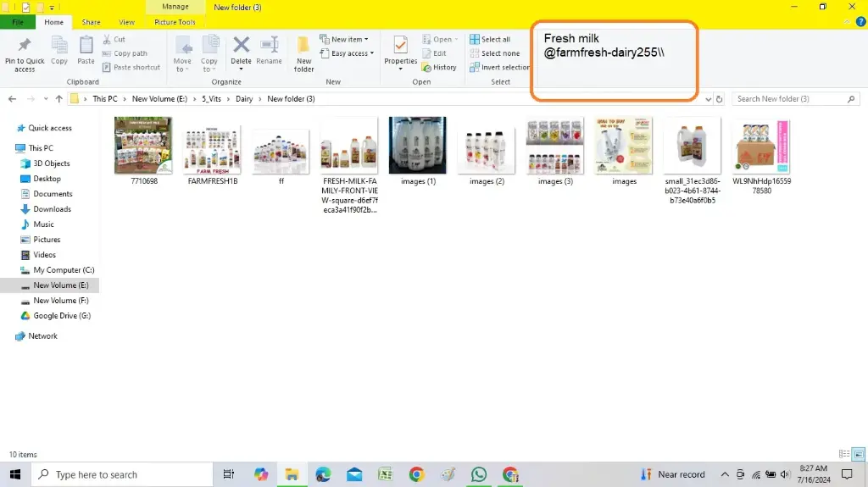868x487 pixels.
Task: Open the File tab
Action: pos(18,22)
